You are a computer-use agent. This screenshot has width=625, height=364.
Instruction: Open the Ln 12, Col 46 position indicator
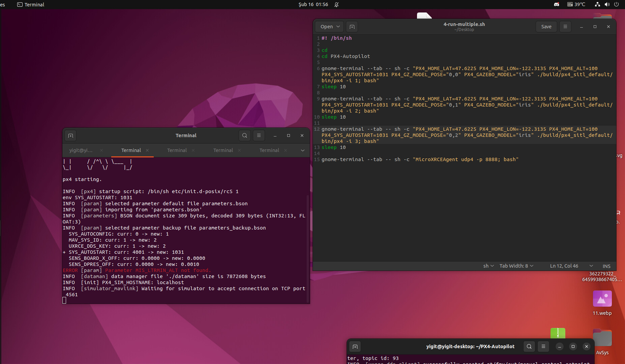click(x=564, y=266)
